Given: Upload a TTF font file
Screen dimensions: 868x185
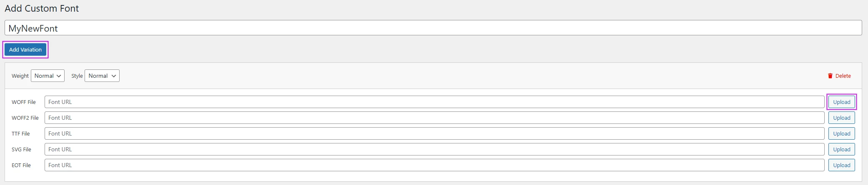Looking at the screenshot, I should pos(841,133).
